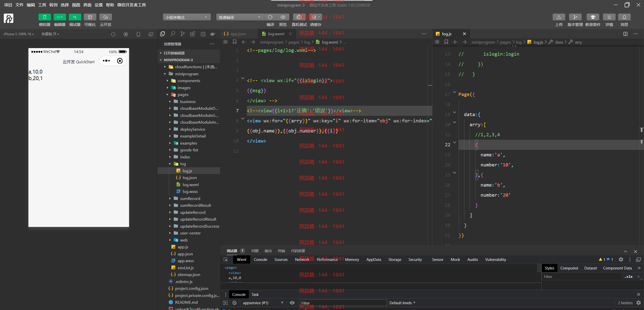Viewport: 644px width, 310px height.
Task: Click the Docker whale icon in sidebar
Action: click(213, 34)
